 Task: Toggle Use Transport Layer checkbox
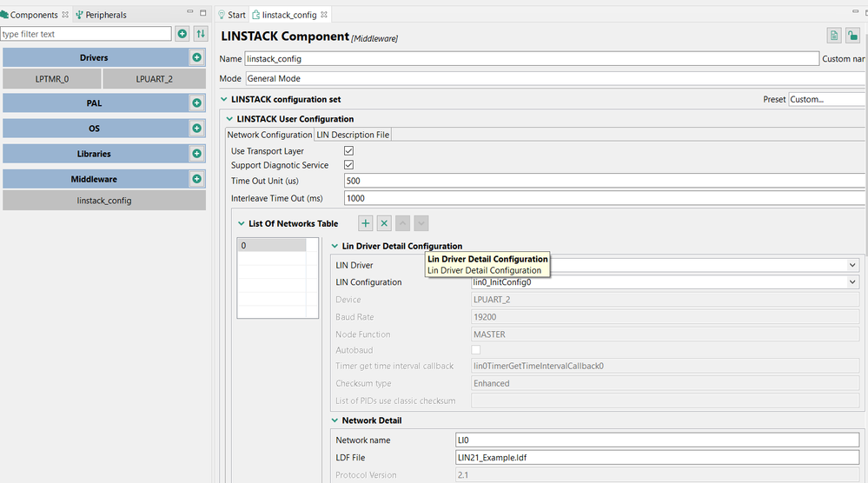(x=348, y=150)
